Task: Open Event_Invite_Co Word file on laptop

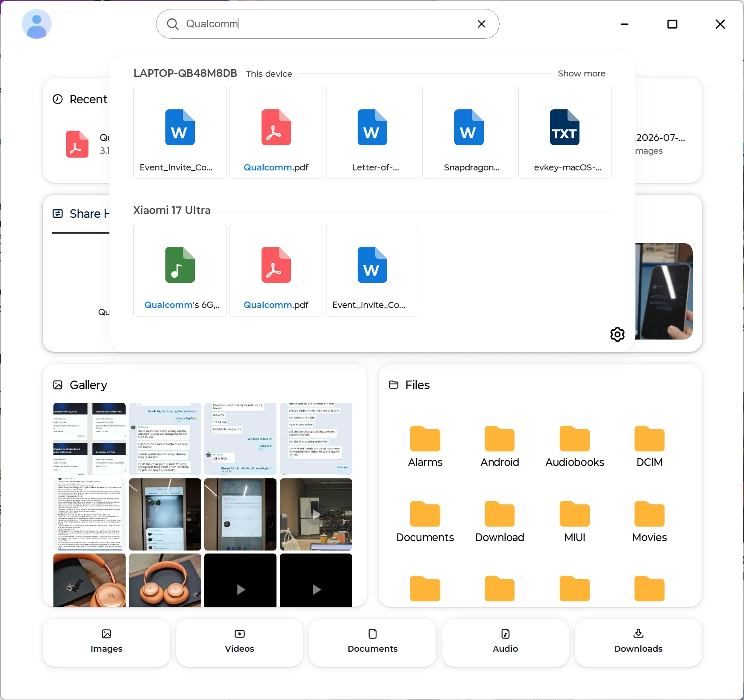Action: click(x=180, y=133)
